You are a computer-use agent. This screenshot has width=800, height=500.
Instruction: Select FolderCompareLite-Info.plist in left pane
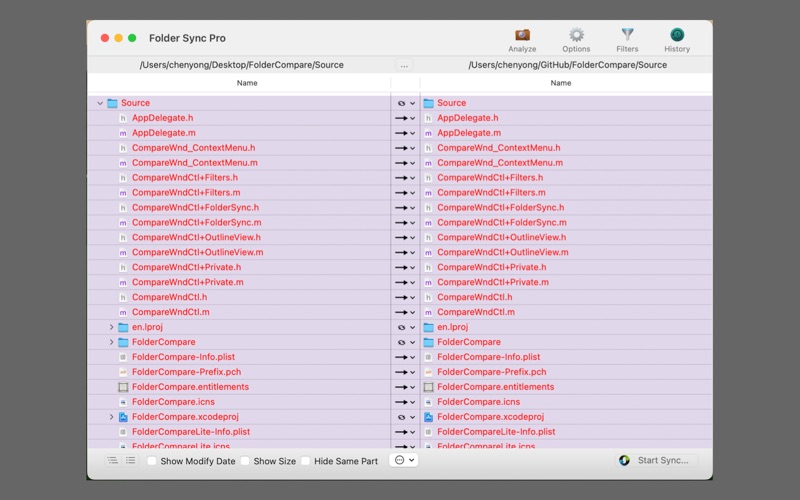191,432
